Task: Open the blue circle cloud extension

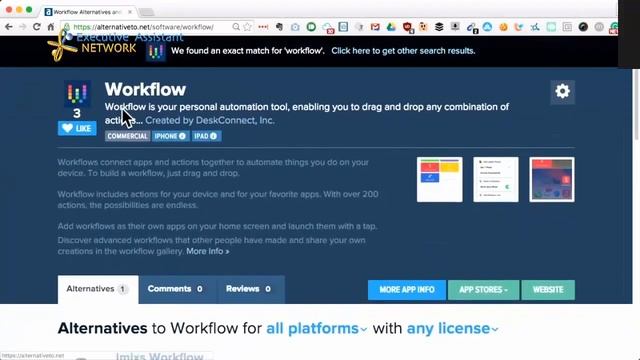Action: (x=487, y=27)
